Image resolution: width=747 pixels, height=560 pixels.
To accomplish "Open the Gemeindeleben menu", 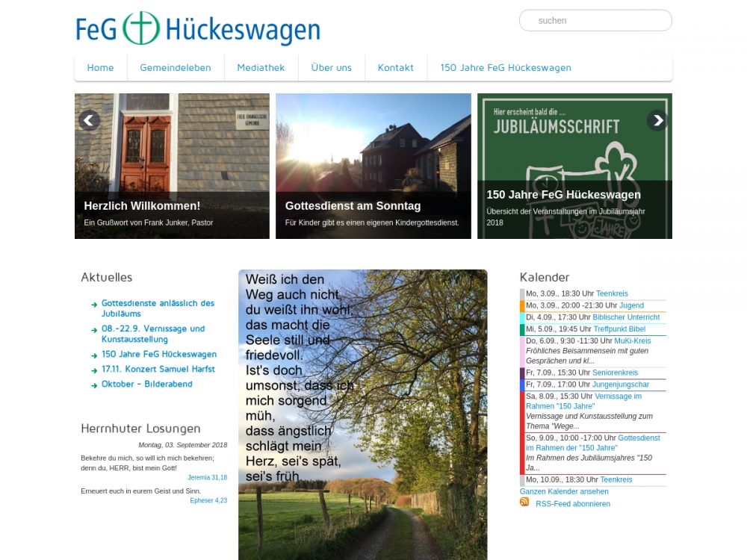I will tap(175, 67).
